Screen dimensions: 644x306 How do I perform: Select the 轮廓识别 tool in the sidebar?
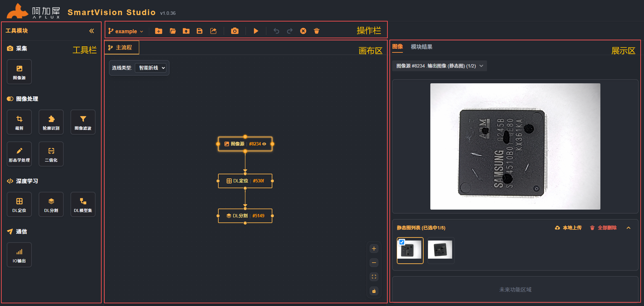[x=51, y=122]
